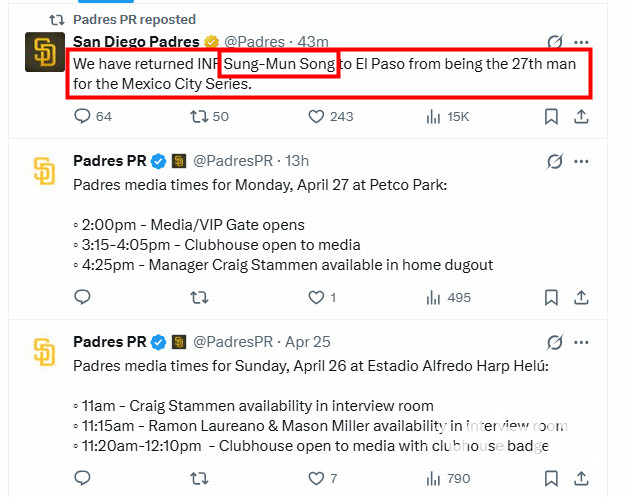Open more options on Padres tweet
Image resolution: width=626 pixels, height=497 pixels.
tap(581, 42)
